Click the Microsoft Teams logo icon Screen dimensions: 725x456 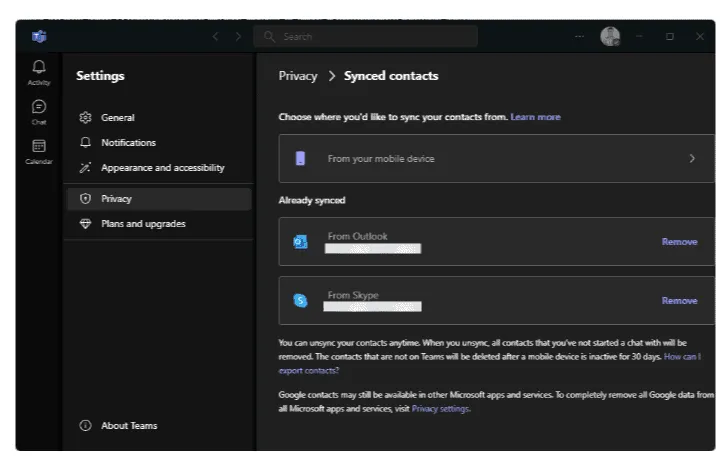click(39, 37)
